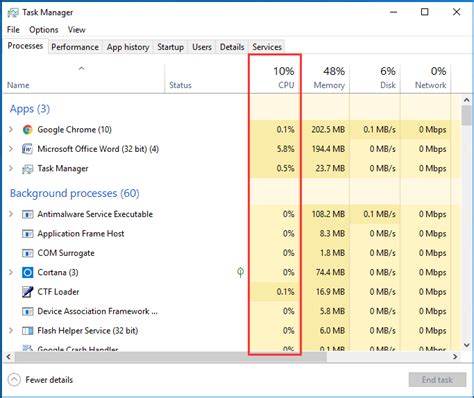Sort processes by Memory column header

pyautogui.click(x=329, y=78)
